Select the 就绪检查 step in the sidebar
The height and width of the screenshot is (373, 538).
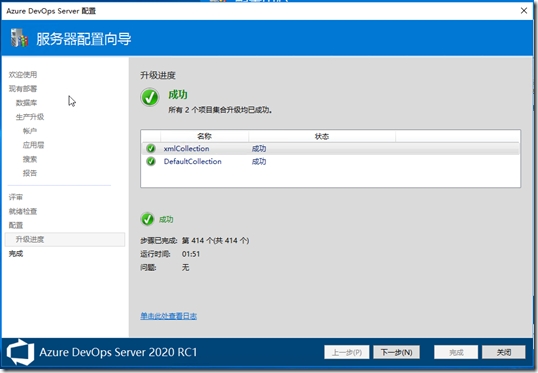[23, 211]
